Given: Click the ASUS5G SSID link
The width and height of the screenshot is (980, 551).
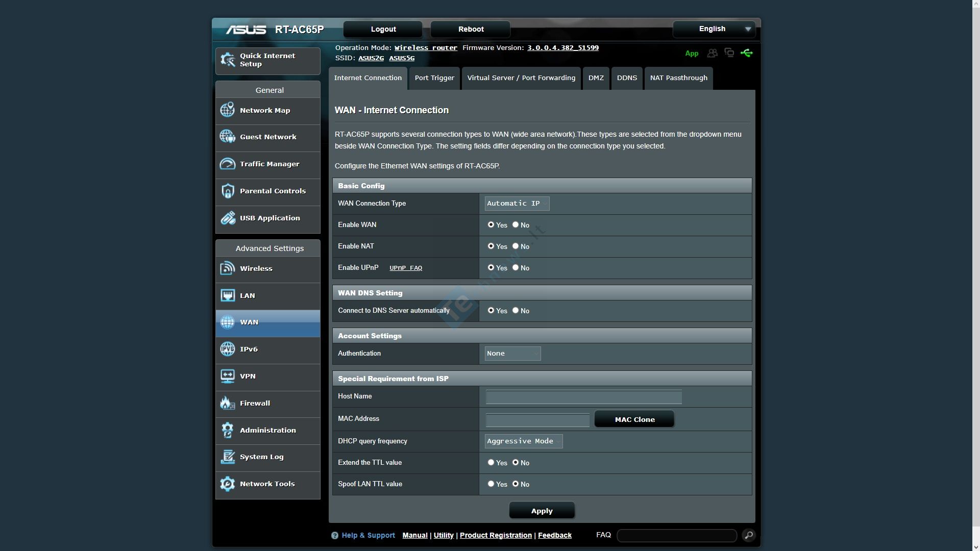Looking at the screenshot, I should 402,58.
